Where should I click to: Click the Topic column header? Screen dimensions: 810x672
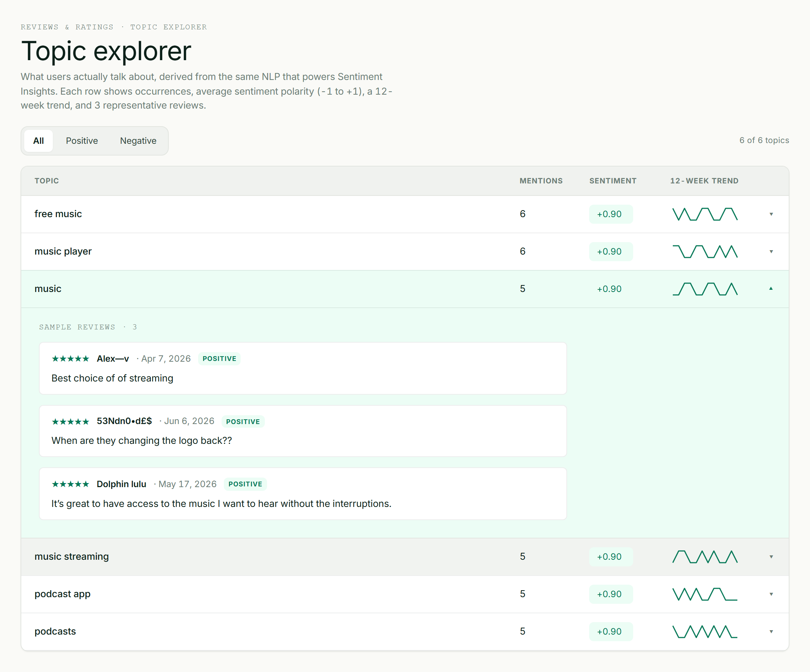click(47, 180)
